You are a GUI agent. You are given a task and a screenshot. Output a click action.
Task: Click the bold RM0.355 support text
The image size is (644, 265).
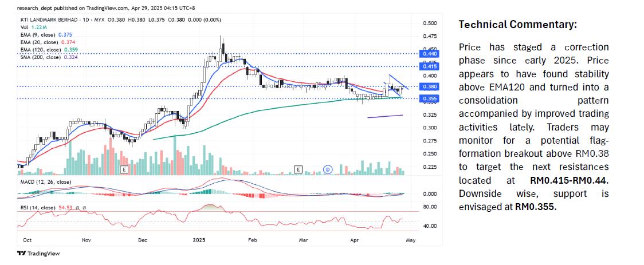tap(536, 207)
